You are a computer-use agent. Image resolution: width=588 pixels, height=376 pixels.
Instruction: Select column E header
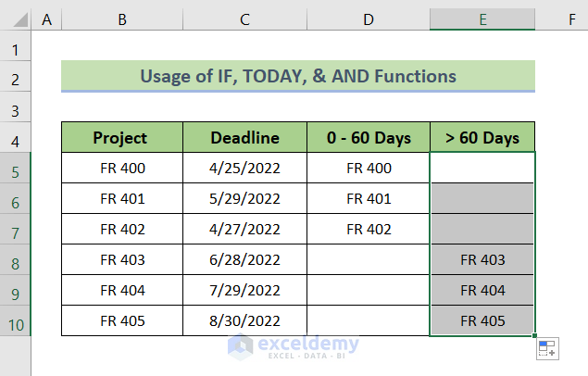tap(482, 18)
